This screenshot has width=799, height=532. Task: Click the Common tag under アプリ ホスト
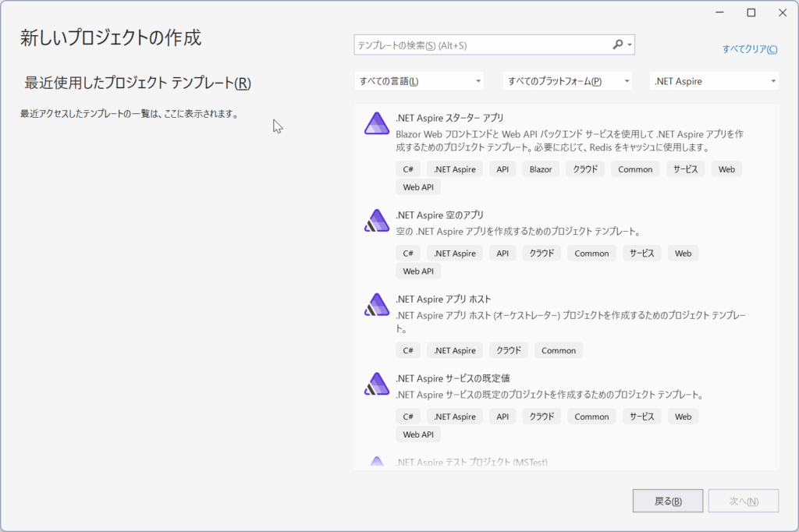point(559,350)
